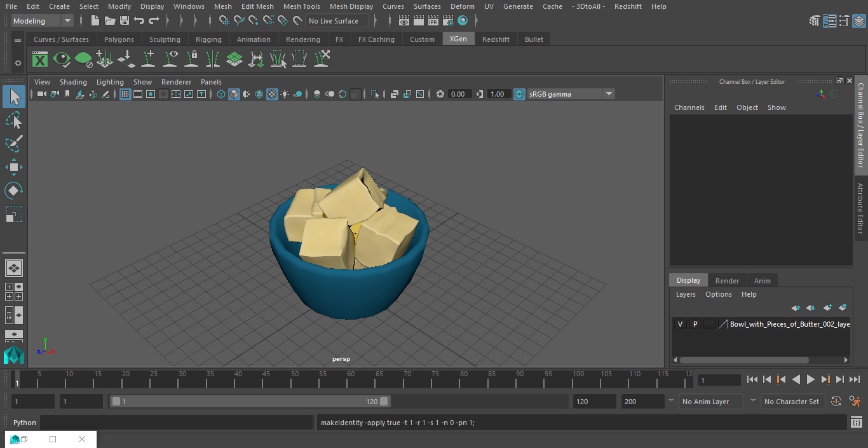The width and height of the screenshot is (868, 448).
Task: Create a new scene file icon
Action: (95, 21)
